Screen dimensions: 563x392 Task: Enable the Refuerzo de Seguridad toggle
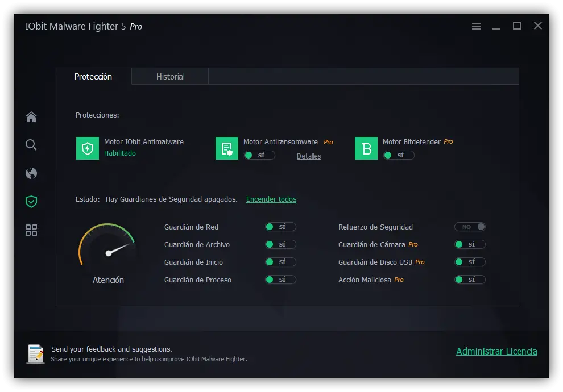(x=470, y=227)
